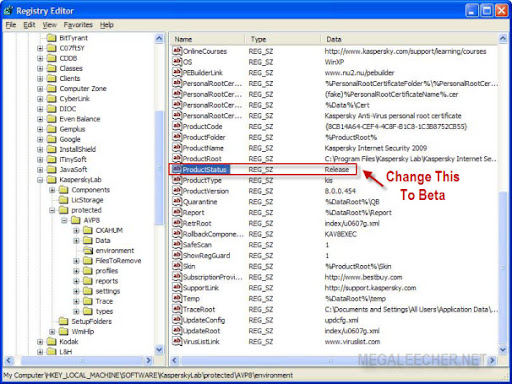512x384 pixels.
Task: Click up arrow of tree pane scrollbar
Action: [159, 39]
